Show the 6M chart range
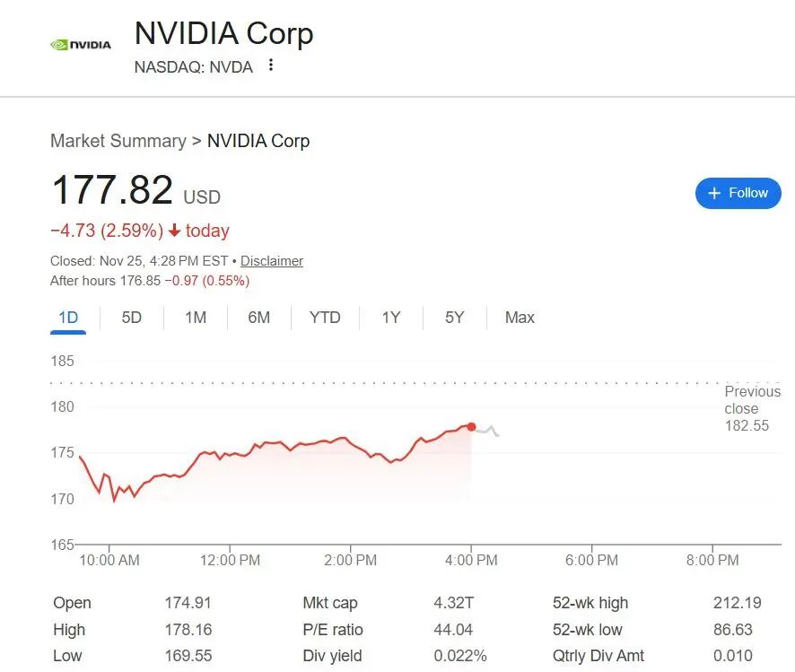Screen dimensions: 795x672 point(258,318)
